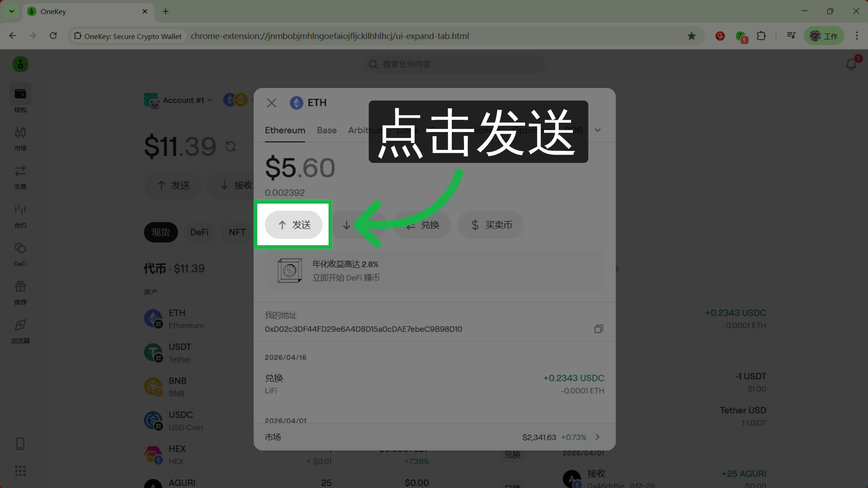Open 钱包 in the sidebar
This screenshot has height=488, width=868.
point(20,98)
